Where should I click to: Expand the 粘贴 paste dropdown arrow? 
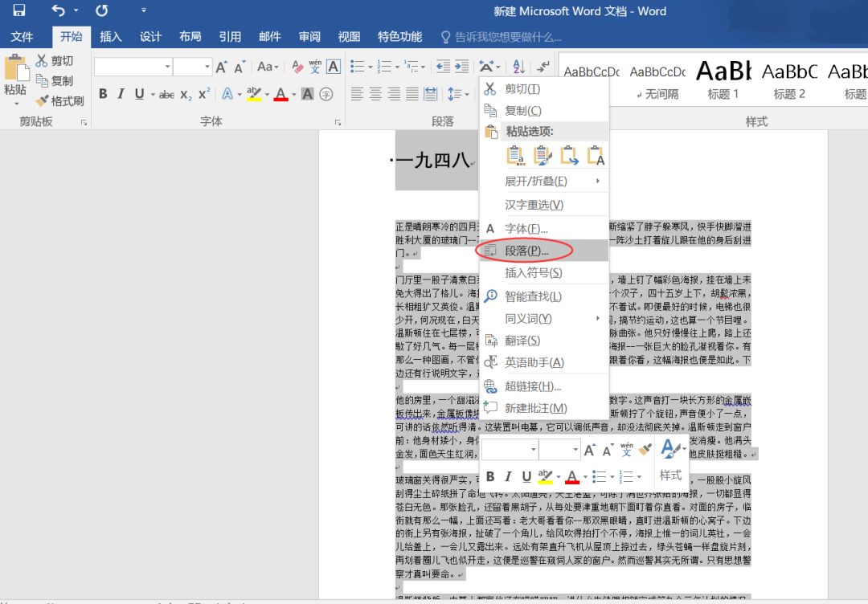coord(16,103)
